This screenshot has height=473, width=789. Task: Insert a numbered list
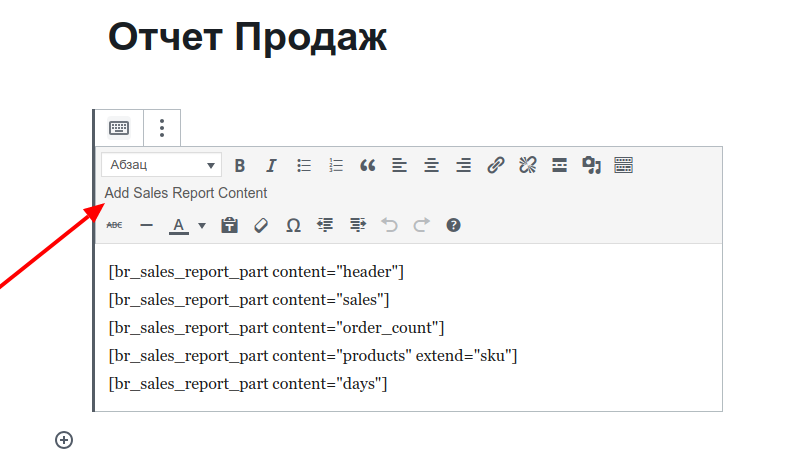(x=336, y=166)
